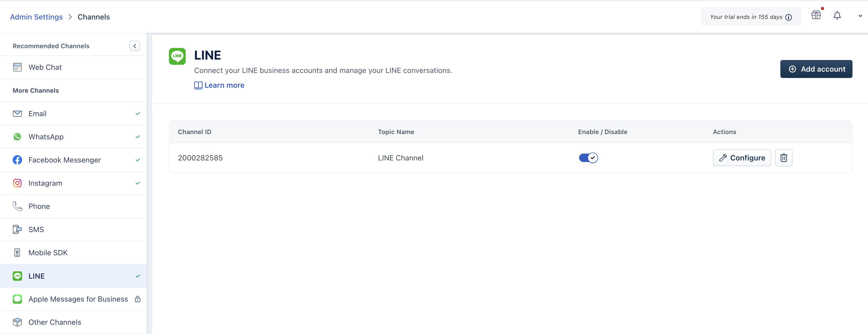The width and height of the screenshot is (868, 334).
Task: Click the Facebook Messenger logo icon
Action: click(17, 160)
